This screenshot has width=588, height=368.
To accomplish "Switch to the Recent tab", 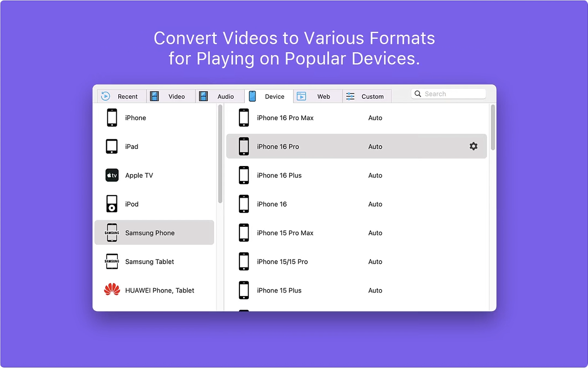I will coord(121,96).
